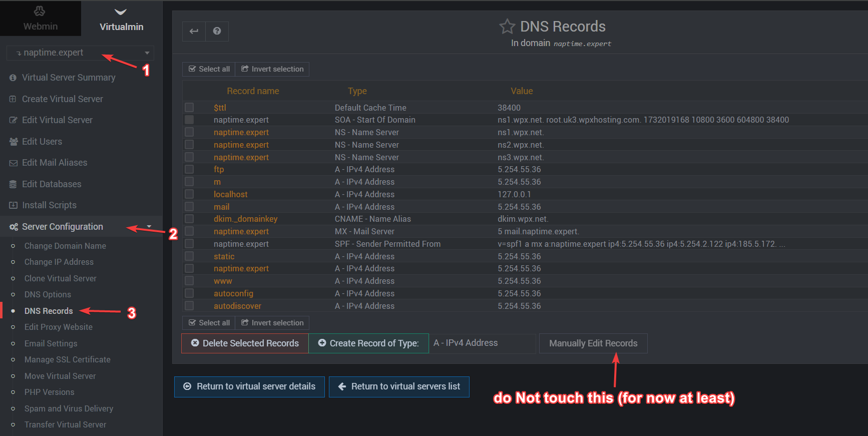Click Manually Edit Records button
868x436 pixels.
pos(593,343)
